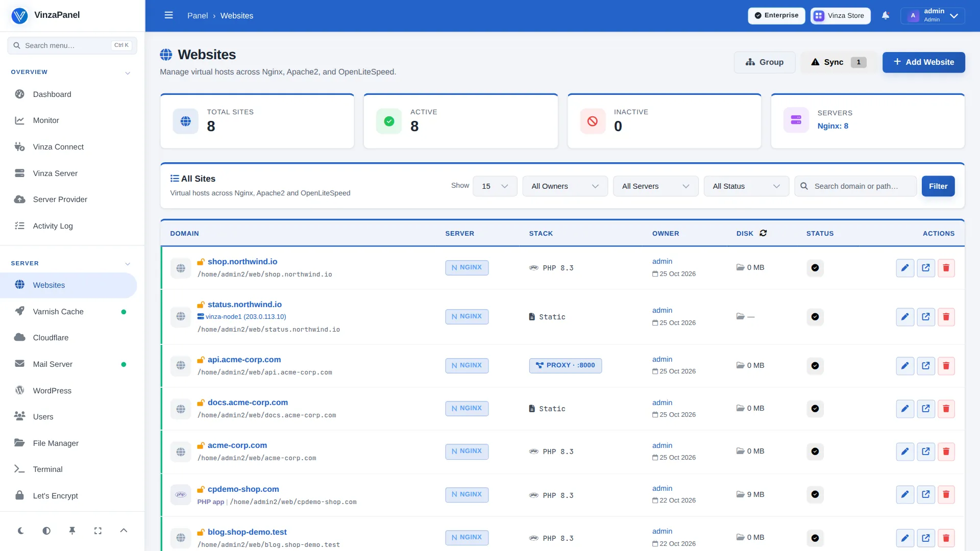Collapse the sidebar footer chevron-up icon

point(124,531)
